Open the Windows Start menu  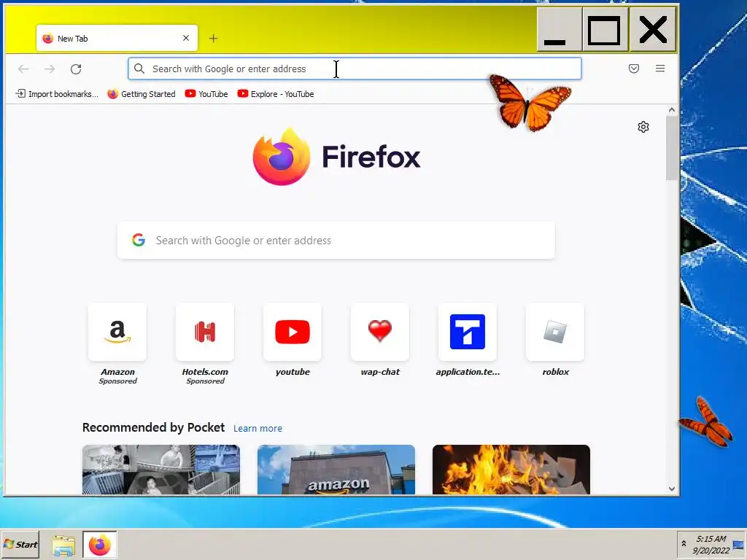coord(20,544)
